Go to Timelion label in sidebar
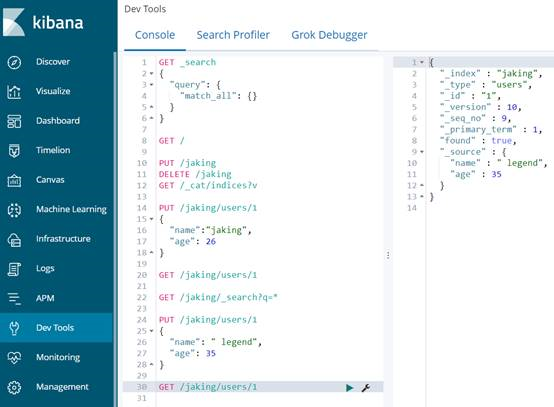 coord(53,150)
